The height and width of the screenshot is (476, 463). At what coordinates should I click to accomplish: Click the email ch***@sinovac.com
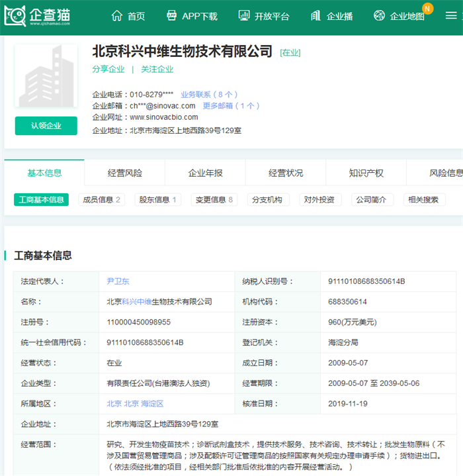[163, 106]
